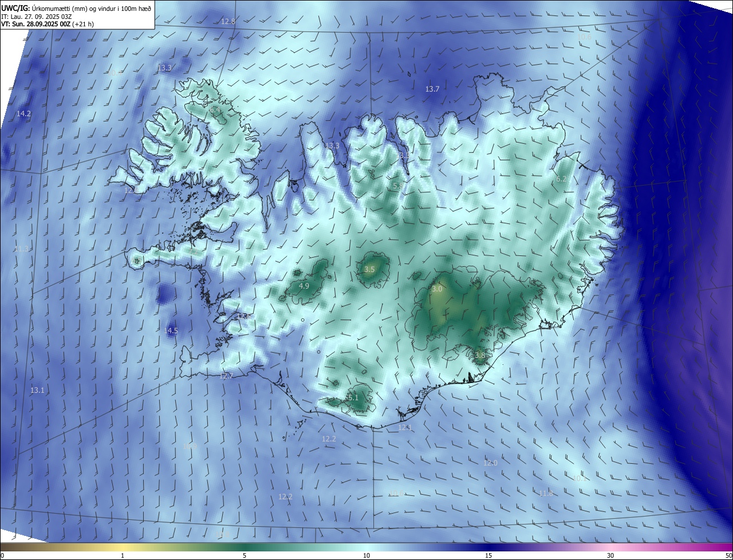Click the 3.0 value on Vatnajökull

tap(437, 289)
